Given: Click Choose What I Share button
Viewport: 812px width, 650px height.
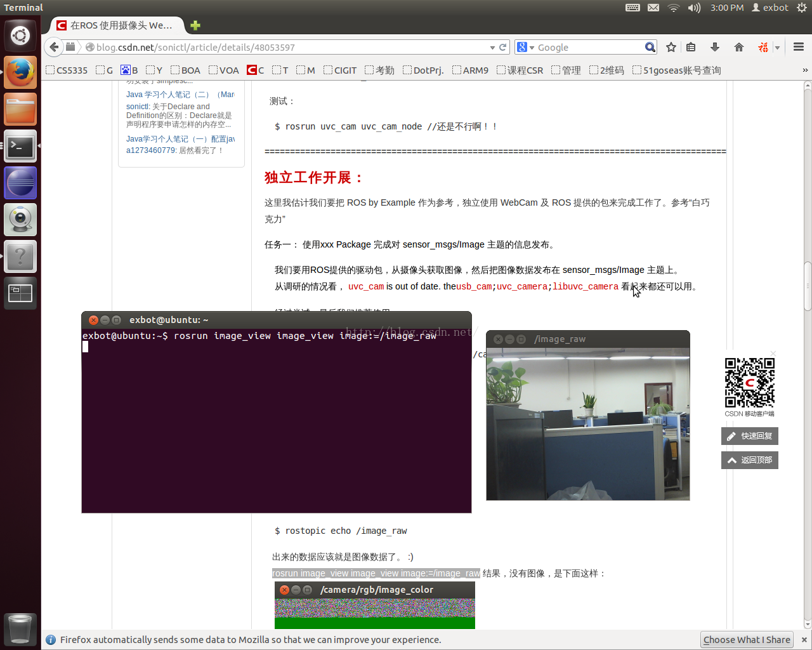Looking at the screenshot, I should pos(747,640).
